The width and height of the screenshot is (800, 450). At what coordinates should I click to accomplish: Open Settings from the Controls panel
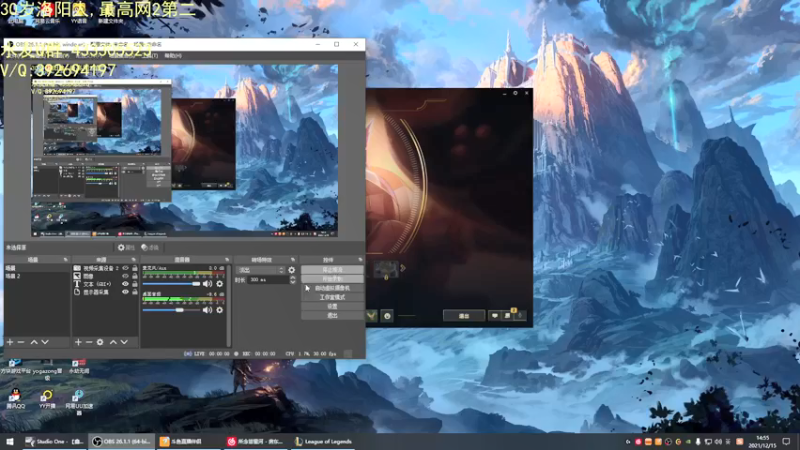[332, 307]
